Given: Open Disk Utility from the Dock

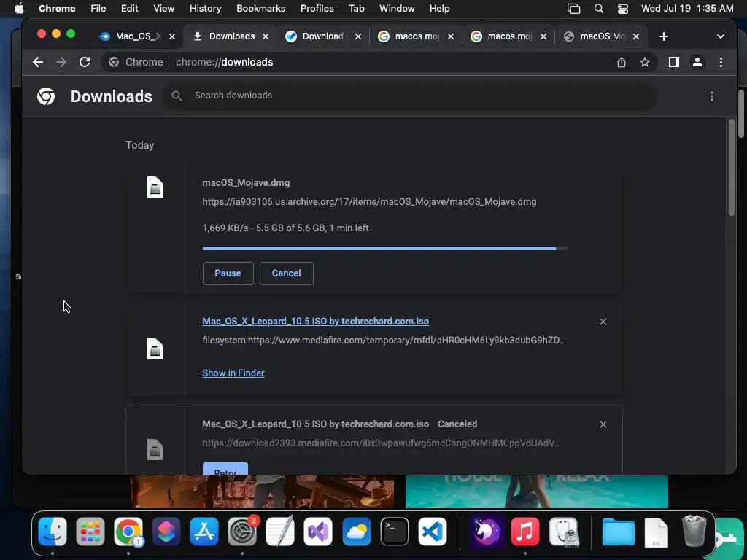Looking at the screenshot, I should click(564, 532).
